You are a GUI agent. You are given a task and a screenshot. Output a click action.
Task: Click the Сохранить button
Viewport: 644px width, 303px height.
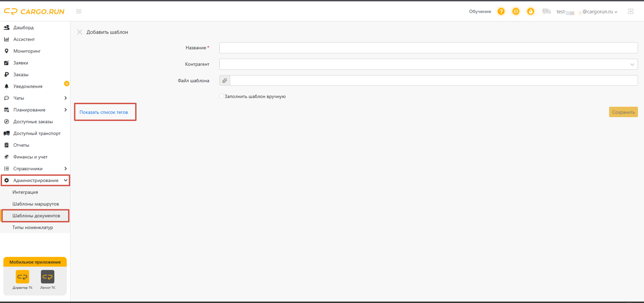pos(623,112)
